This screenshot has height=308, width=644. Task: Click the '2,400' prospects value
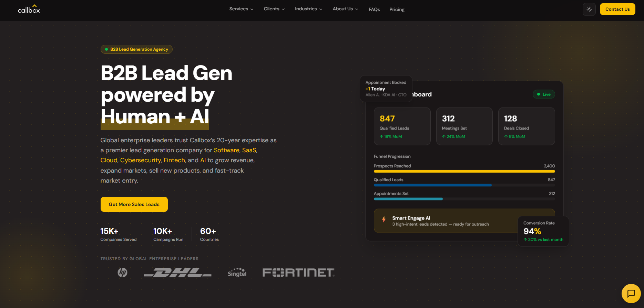point(549,166)
